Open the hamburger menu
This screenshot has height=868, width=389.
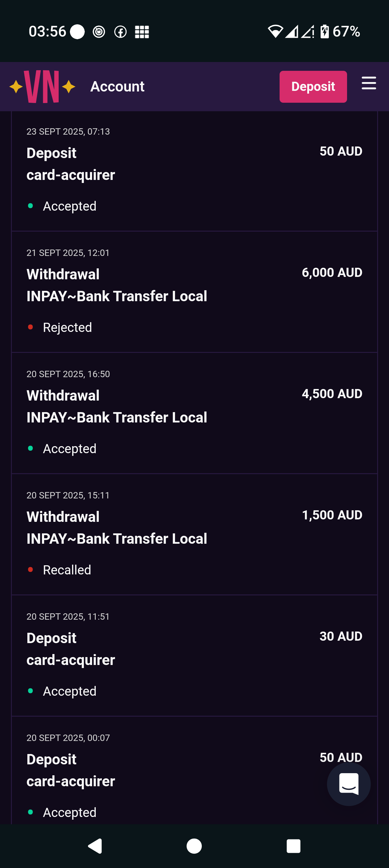click(368, 83)
